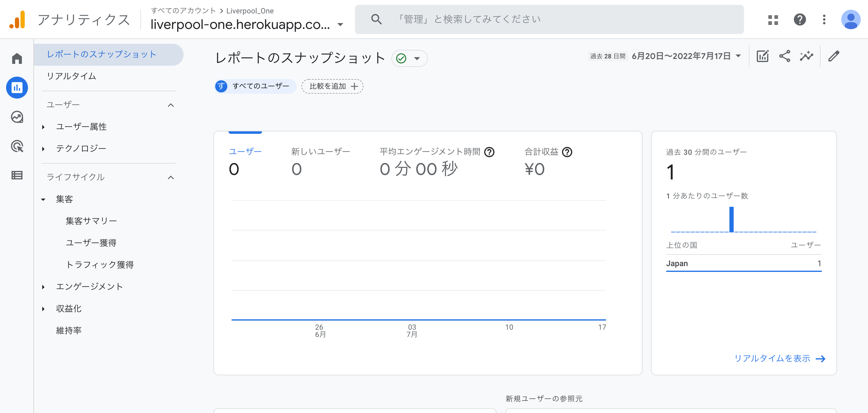Viewport: 868px width, 413px height.
Task: Click the help icon next to 平均エンゲージメント時間
Action: pos(489,152)
